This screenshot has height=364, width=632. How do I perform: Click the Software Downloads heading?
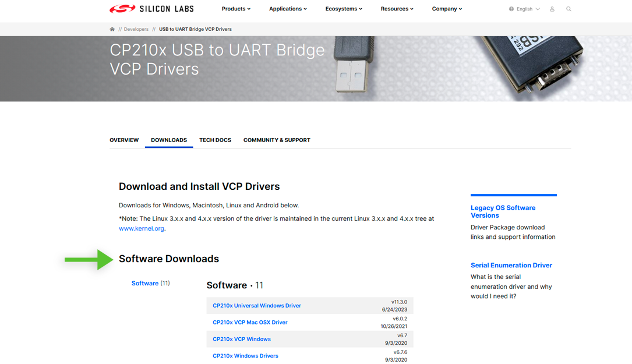pos(169,259)
